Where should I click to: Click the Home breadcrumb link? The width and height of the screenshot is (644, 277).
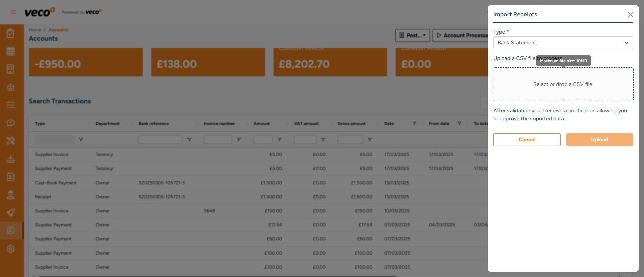click(35, 30)
